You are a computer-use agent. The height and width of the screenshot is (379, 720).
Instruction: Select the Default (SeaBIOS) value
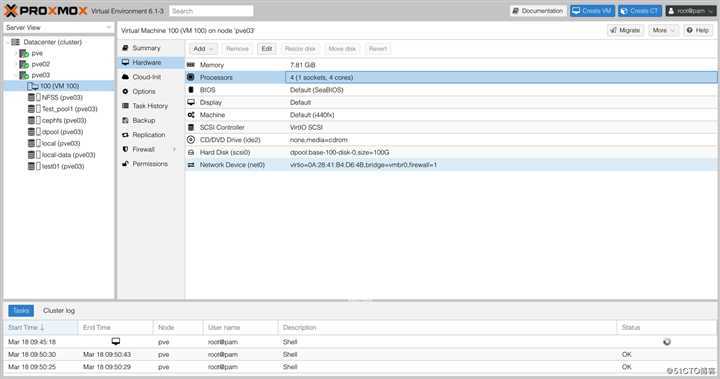tap(316, 90)
